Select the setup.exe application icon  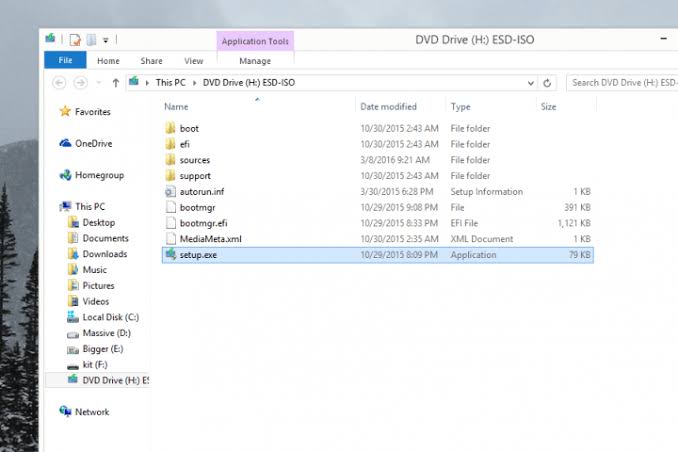coord(170,254)
